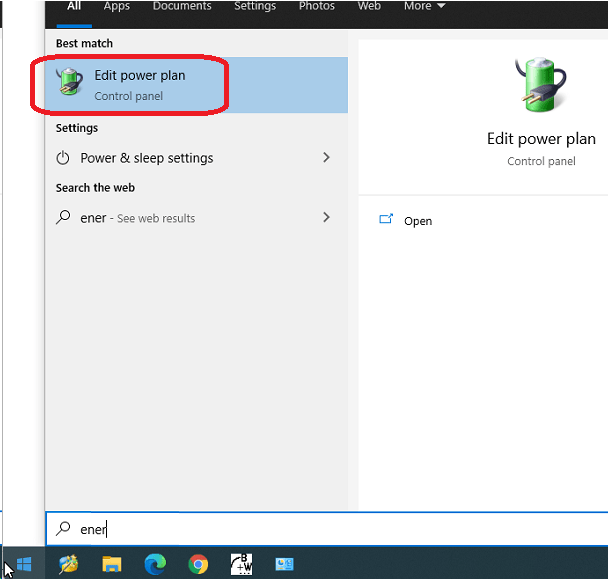Open the More dropdown in search tabs
Viewport: 608px width, 580px height.
(x=425, y=6)
